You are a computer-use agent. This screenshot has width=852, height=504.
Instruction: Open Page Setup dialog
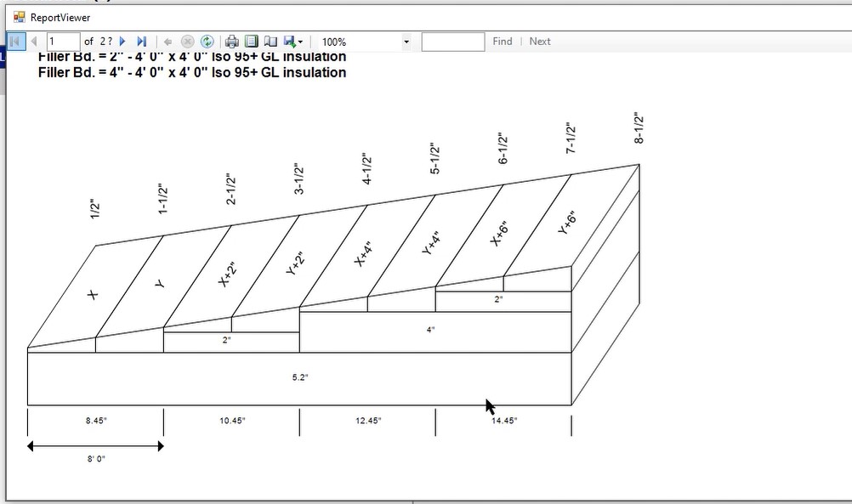270,42
